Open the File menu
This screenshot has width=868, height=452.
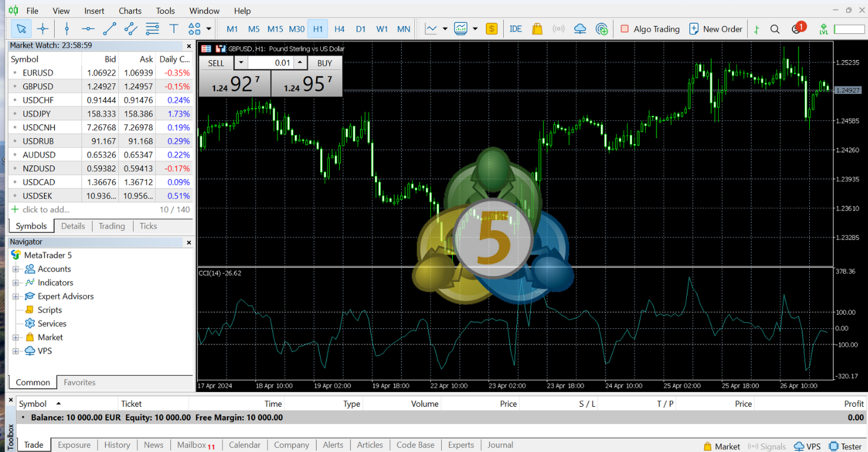click(x=32, y=11)
